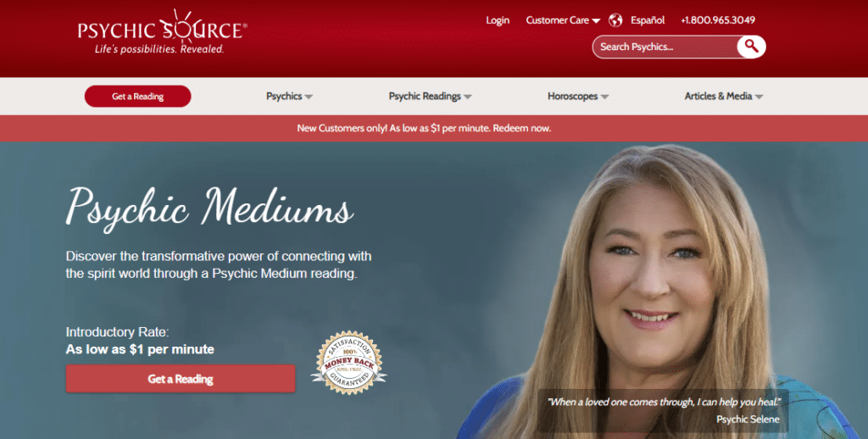Click the magnifying glass search icon
Viewport: 868px width, 439px height.
751,47
